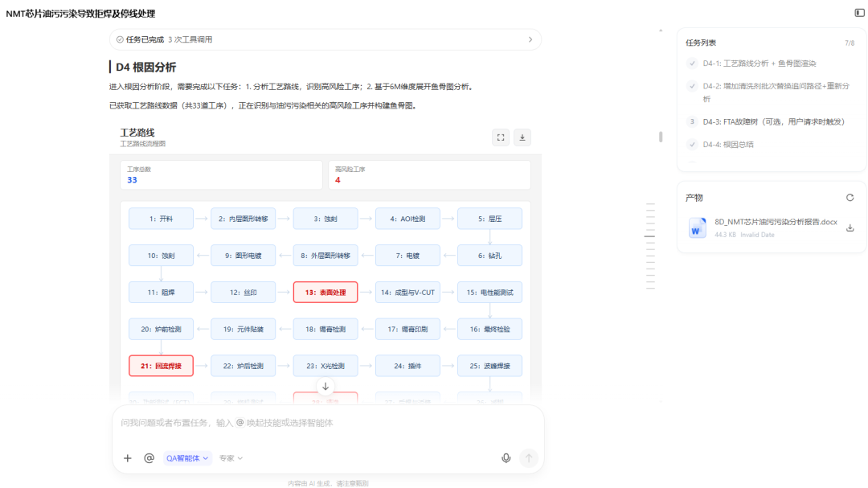This screenshot has height=488, width=868.
Task: Select high-risk node 21: 回流焊接
Action: tap(161, 366)
